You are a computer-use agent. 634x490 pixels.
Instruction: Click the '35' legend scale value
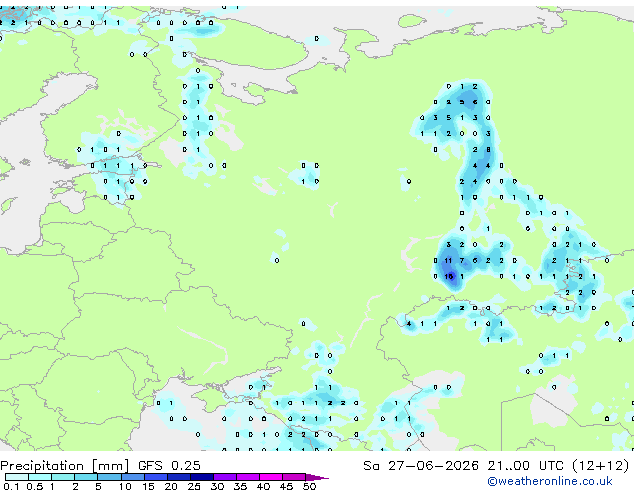tap(240, 486)
